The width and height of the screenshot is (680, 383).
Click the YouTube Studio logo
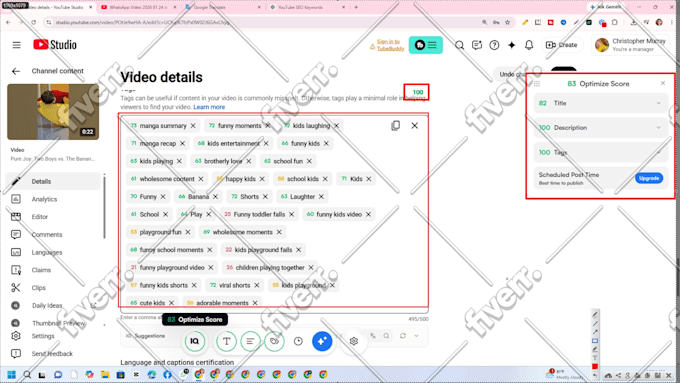coord(55,45)
